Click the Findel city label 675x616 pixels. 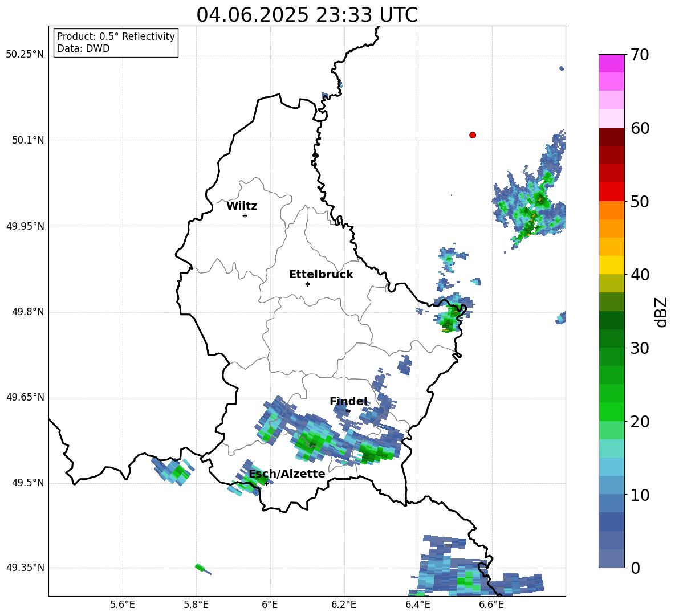click(x=348, y=401)
